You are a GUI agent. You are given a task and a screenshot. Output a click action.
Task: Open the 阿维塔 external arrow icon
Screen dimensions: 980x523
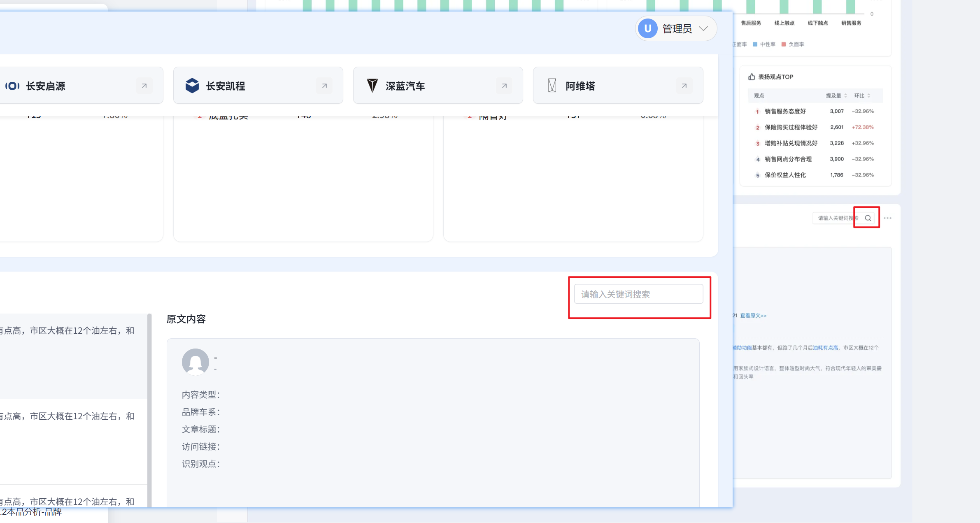pyautogui.click(x=684, y=86)
